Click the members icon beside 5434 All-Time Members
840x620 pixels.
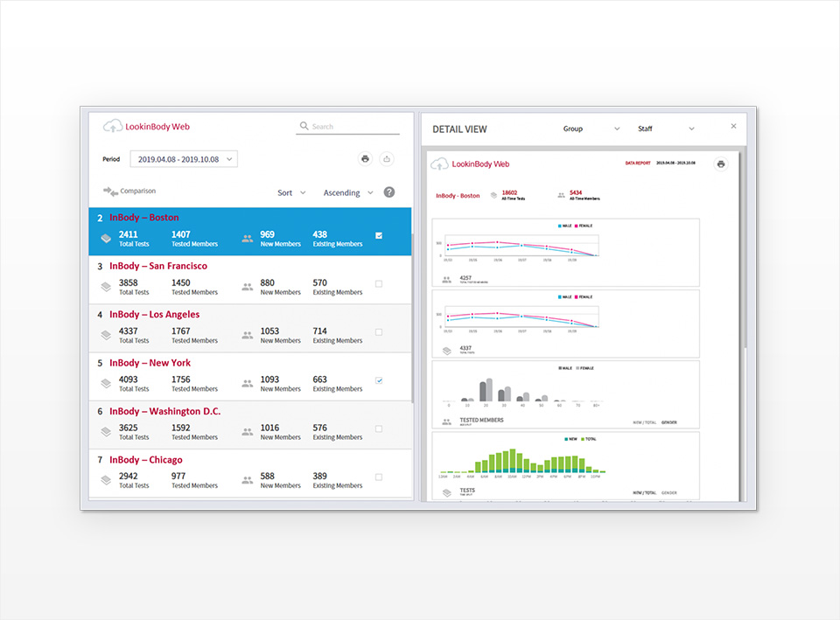click(562, 195)
